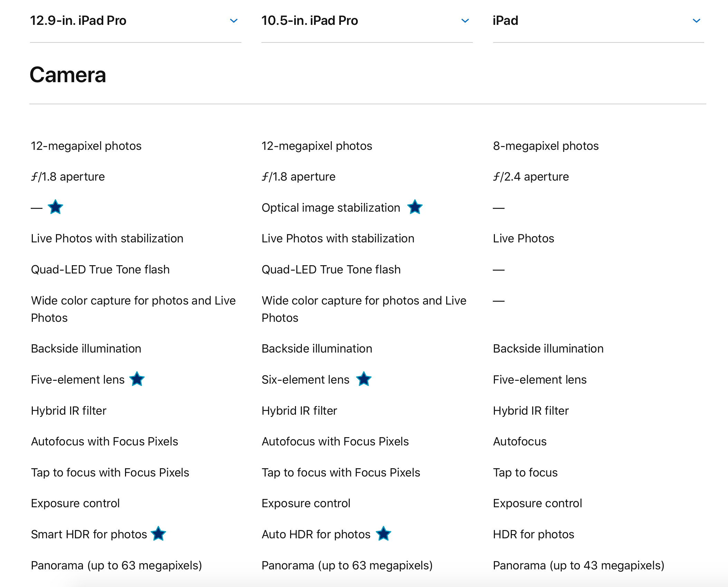
Task: Click Six-element lens text
Action: [306, 380]
